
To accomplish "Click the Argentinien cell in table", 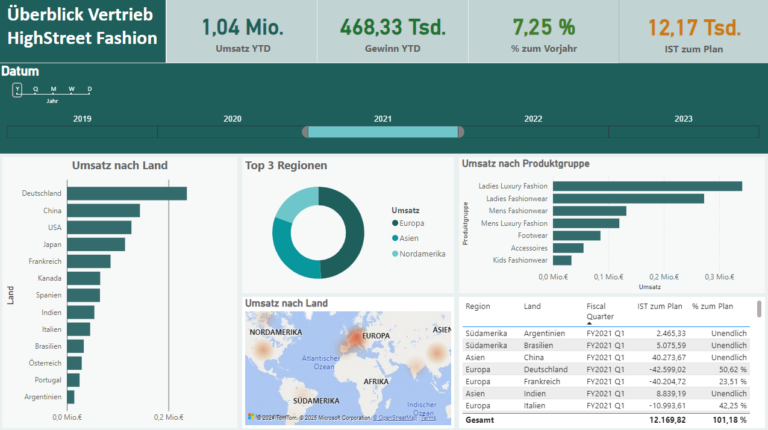I will pyautogui.click(x=544, y=333).
